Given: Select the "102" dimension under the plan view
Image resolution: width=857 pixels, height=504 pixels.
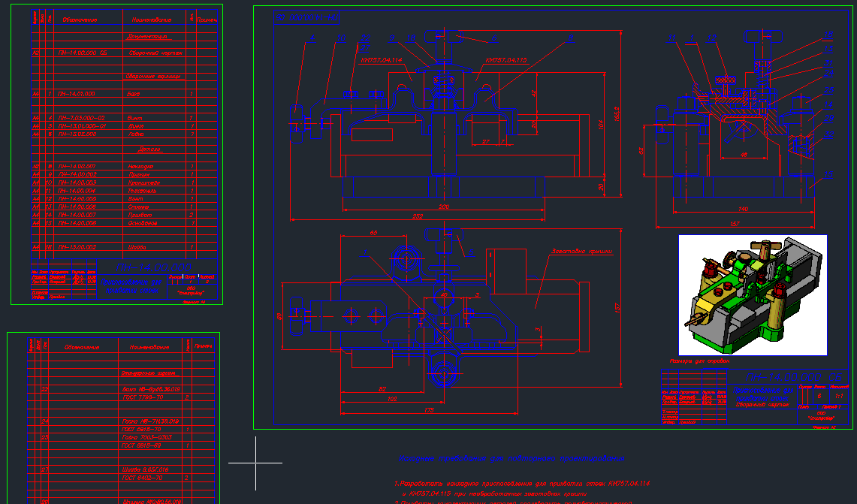Looking at the screenshot, I should pyautogui.click(x=392, y=399).
